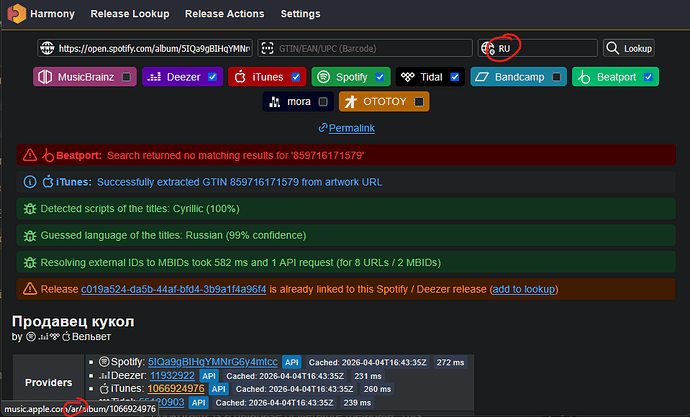
Task: Click the Beatport logo icon in provider badge
Action: tap(584, 77)
